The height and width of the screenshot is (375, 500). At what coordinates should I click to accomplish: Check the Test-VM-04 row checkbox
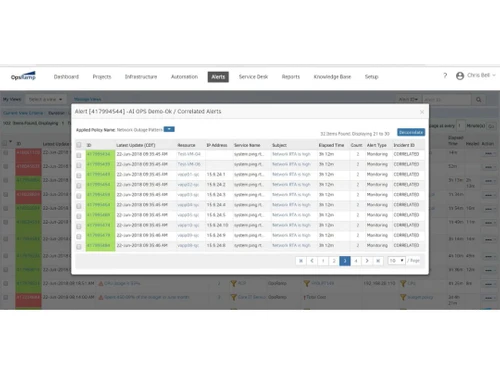pyautogui.click(x=79, y=155)
